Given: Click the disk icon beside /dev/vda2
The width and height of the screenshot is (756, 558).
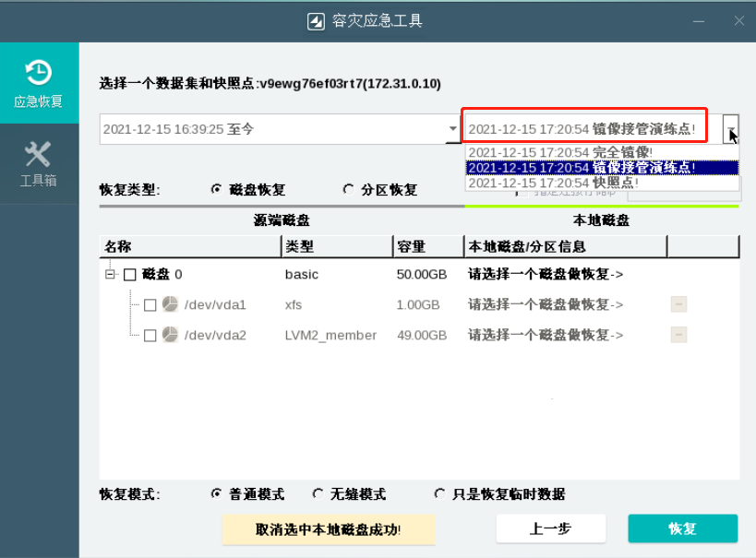Looking at the screenshot, I should 169,336.
